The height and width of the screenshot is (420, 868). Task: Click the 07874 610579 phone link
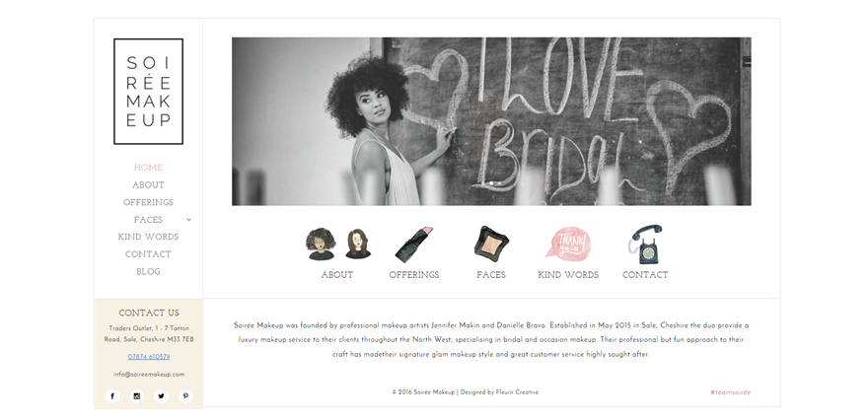click(x=149, y=357)
